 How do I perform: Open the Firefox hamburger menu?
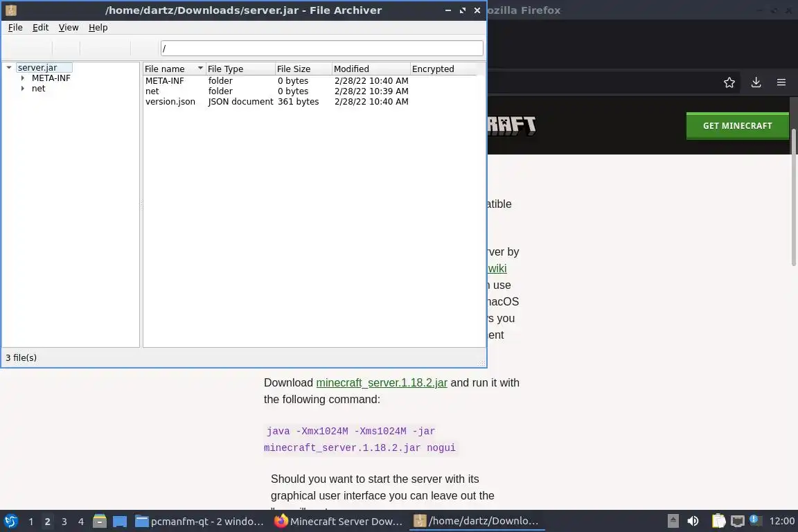tap(781, 82)
